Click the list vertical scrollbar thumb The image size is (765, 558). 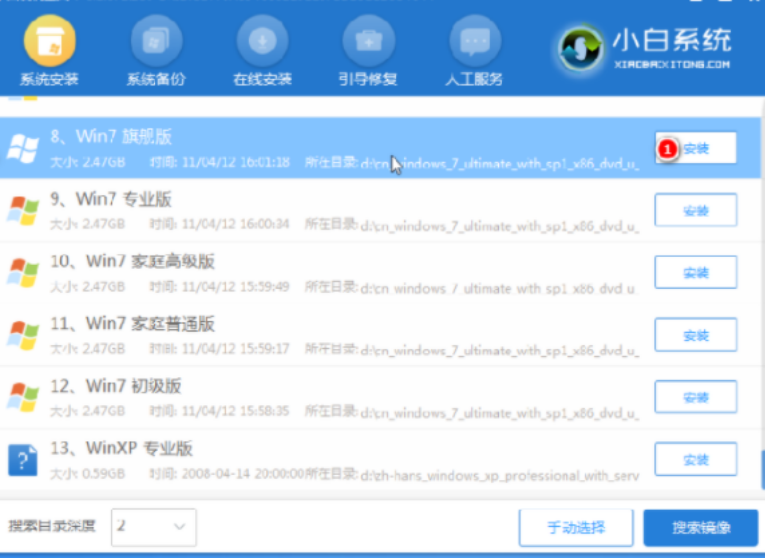[762, 471]
